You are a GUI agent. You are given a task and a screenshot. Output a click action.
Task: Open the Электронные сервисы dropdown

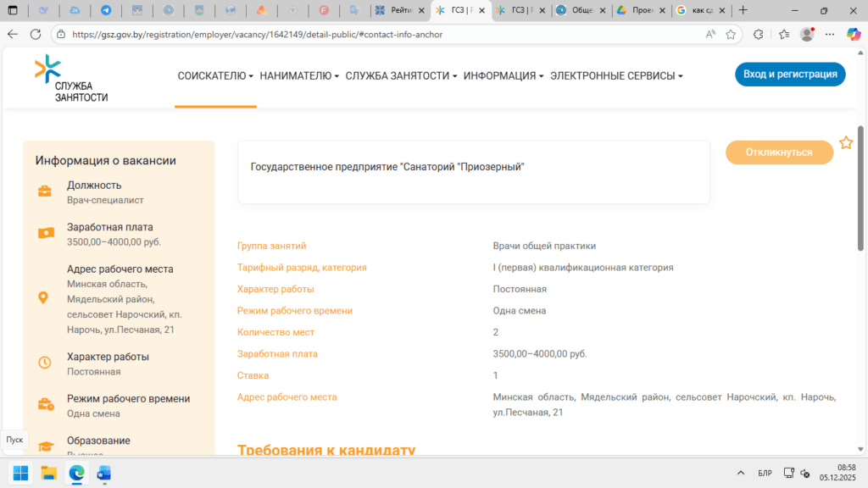click(616, 75)
